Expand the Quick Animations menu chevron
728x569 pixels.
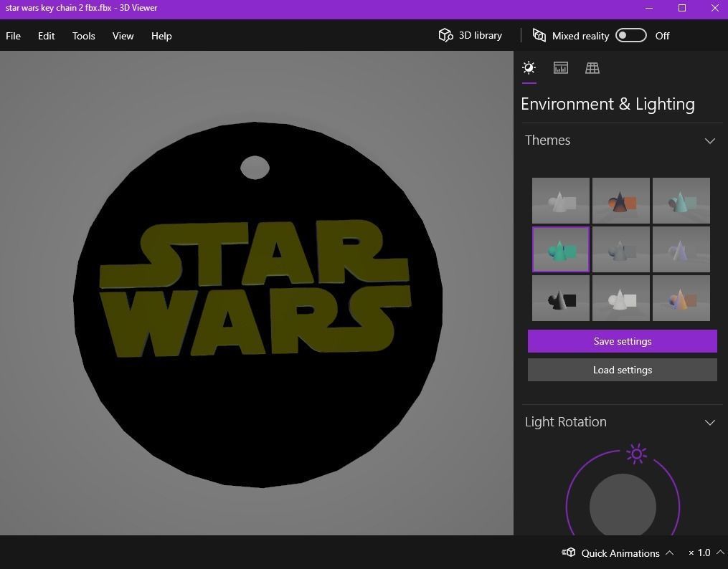(x=669, y=553)
